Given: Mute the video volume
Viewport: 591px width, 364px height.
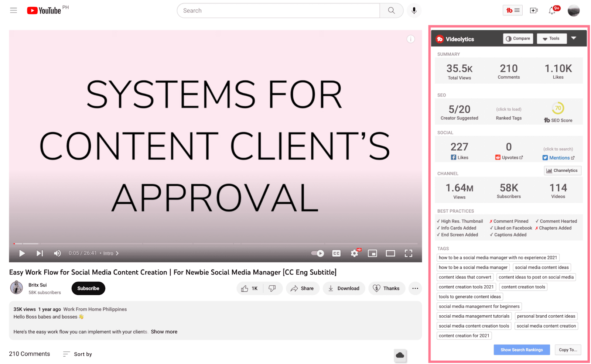Looking at the screenshot, I should coord(57,253).
